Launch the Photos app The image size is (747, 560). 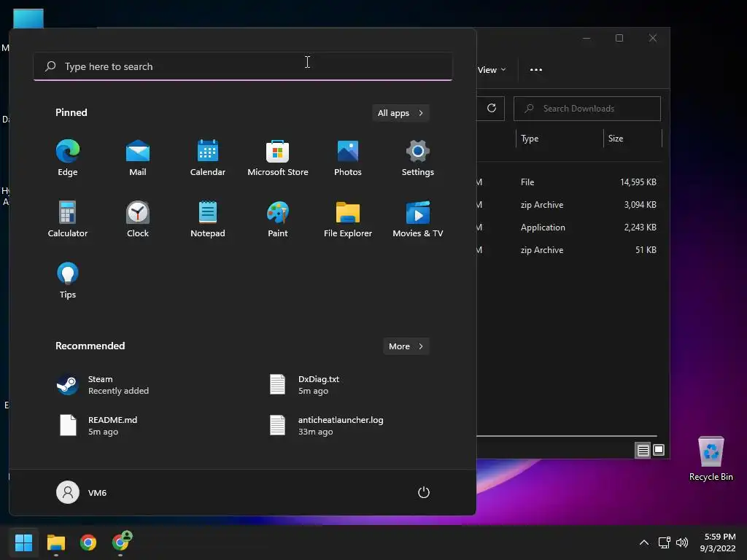348,158
